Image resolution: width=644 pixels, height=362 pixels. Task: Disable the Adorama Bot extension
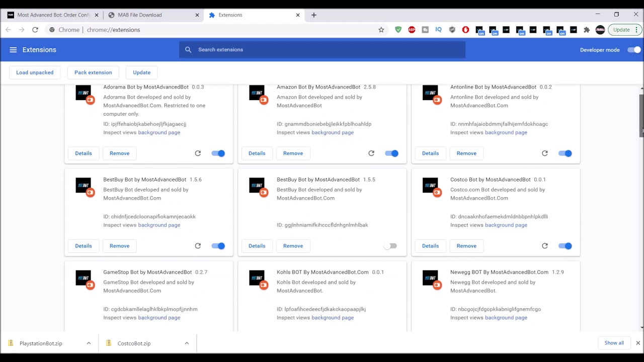[x=218, y=153]
